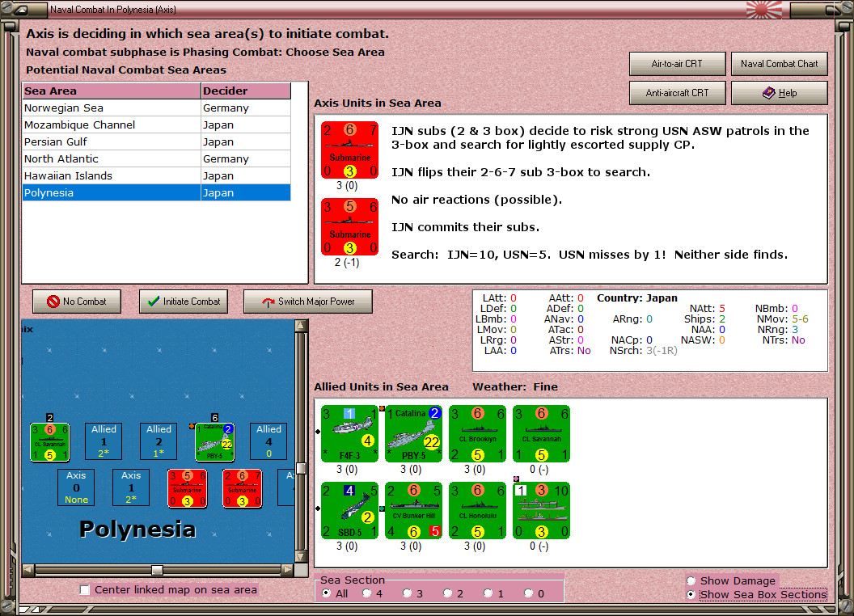Click Switch Major Power button
The width and height of the screenshot is (854, 616).
coord(308,302)
